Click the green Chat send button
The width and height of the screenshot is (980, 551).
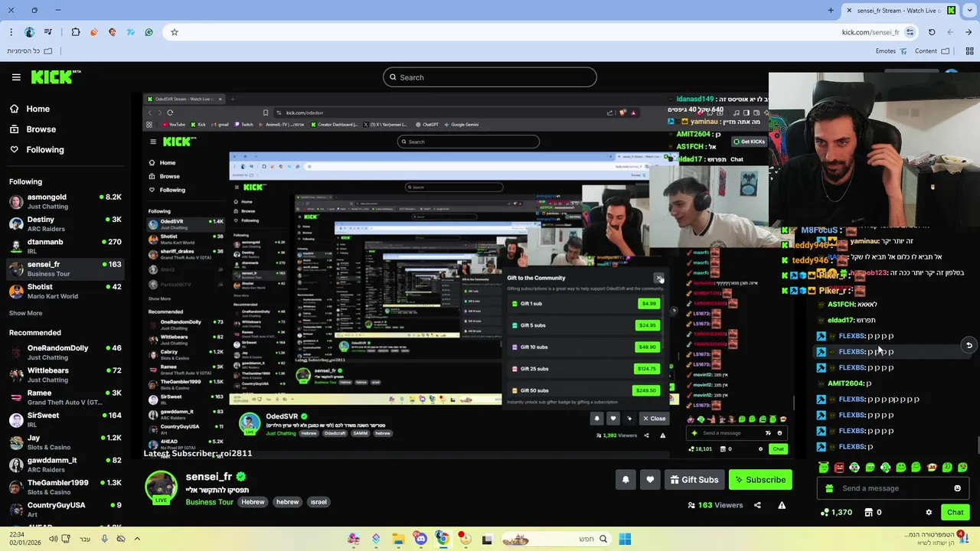click(955, 512)
